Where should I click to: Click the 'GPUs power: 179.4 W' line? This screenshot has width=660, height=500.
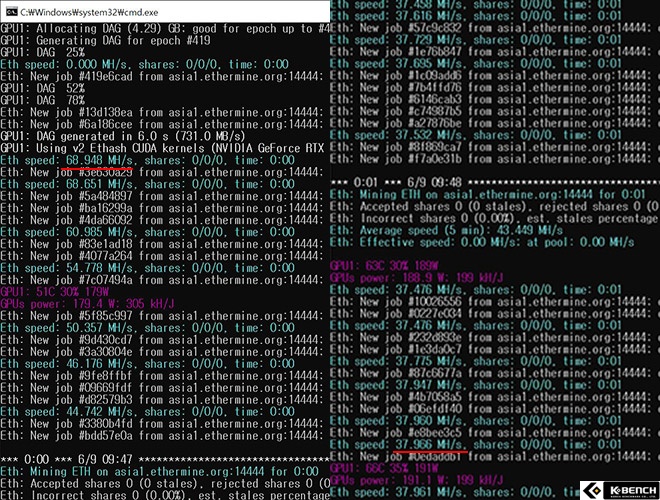pos(87,304)
